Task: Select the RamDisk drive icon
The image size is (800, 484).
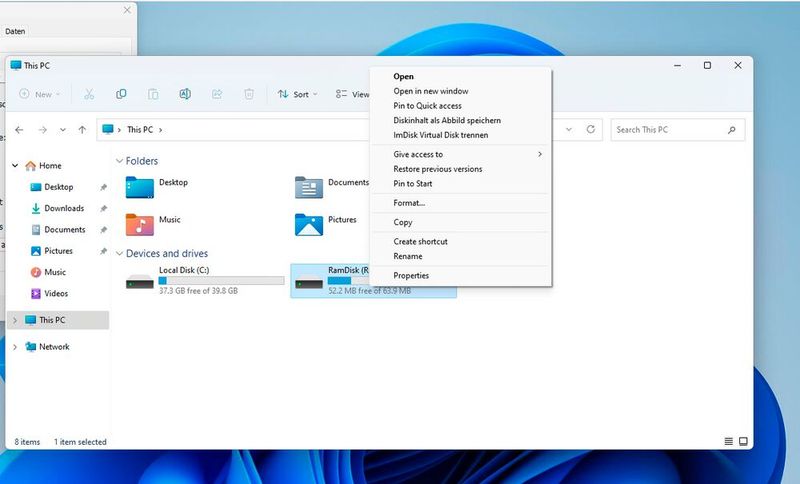Action: click(x=309, y=282)
